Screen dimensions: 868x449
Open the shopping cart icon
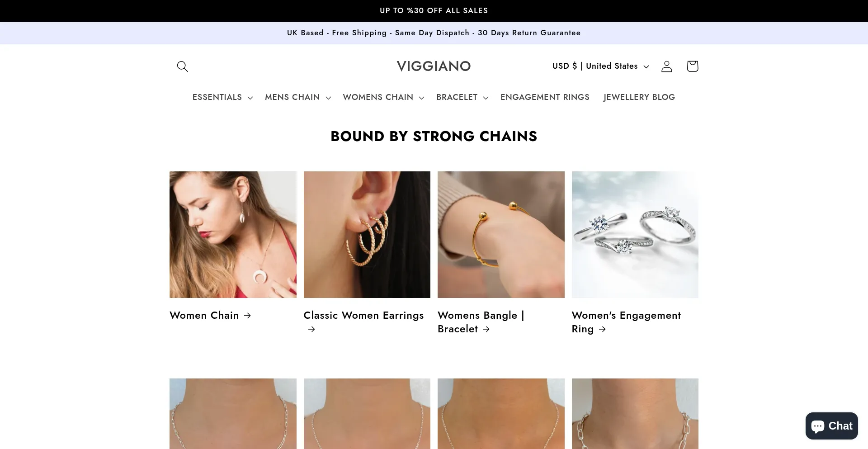(692, 66)
